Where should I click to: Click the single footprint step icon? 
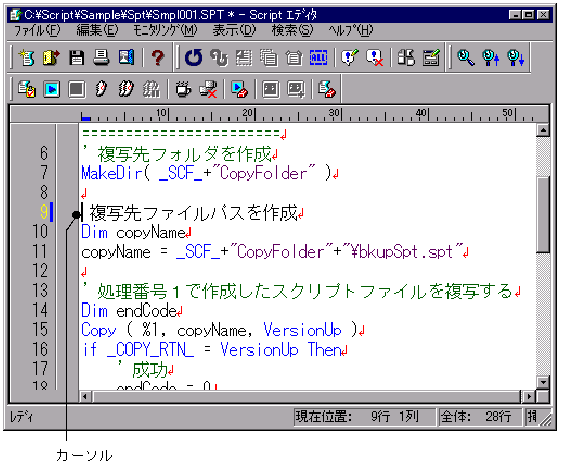tap(101, 89)
